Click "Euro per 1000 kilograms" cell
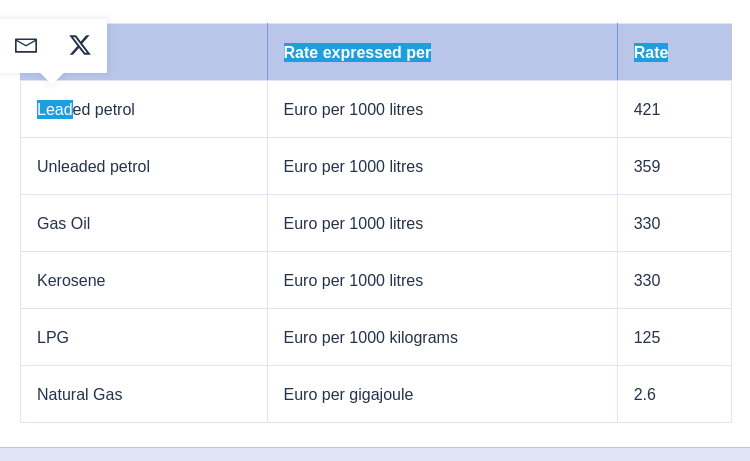The image size is (750, 461). click(x=370, y=337)
